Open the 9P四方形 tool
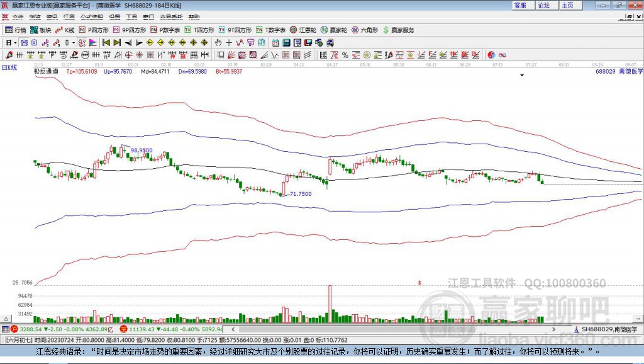 [x=130, y=30]
